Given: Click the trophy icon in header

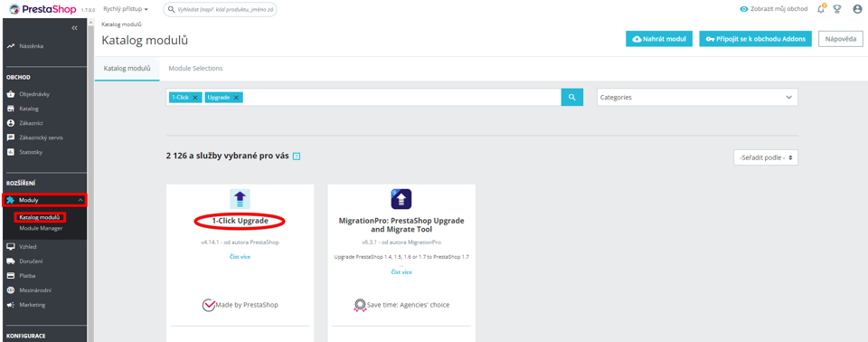Looking at the screenshot, I should point(837,9).
